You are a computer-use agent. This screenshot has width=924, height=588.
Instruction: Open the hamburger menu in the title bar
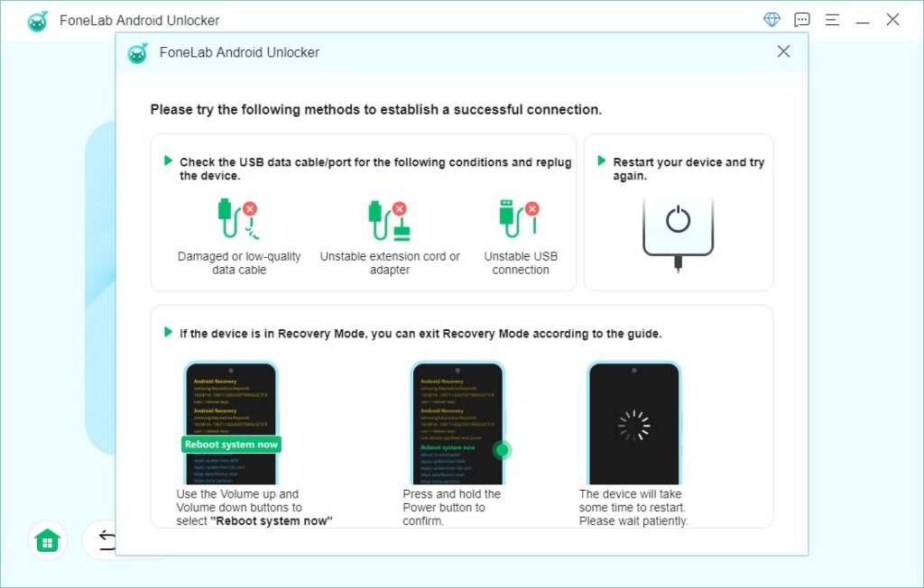(833, 19)
